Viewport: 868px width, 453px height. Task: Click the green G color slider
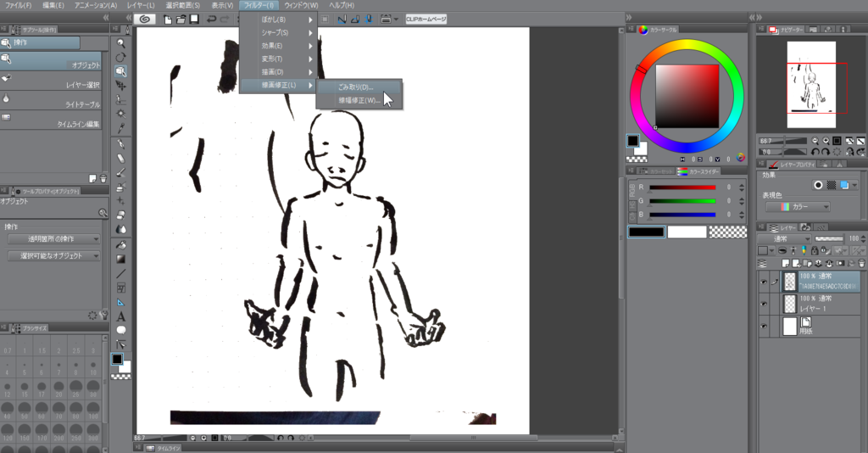tap(682, 201)
